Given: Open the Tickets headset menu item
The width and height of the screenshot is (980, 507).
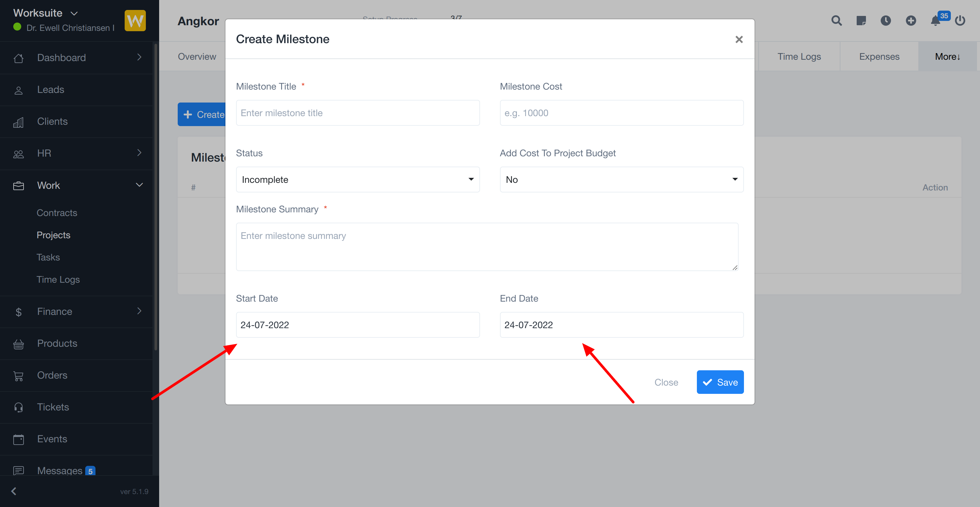Looking at the screenshot, I should pyautogui.click(x=53, y=407).
